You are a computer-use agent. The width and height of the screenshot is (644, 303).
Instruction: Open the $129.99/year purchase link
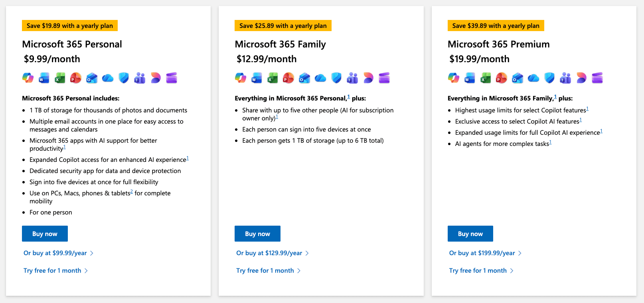coord(269,253)
